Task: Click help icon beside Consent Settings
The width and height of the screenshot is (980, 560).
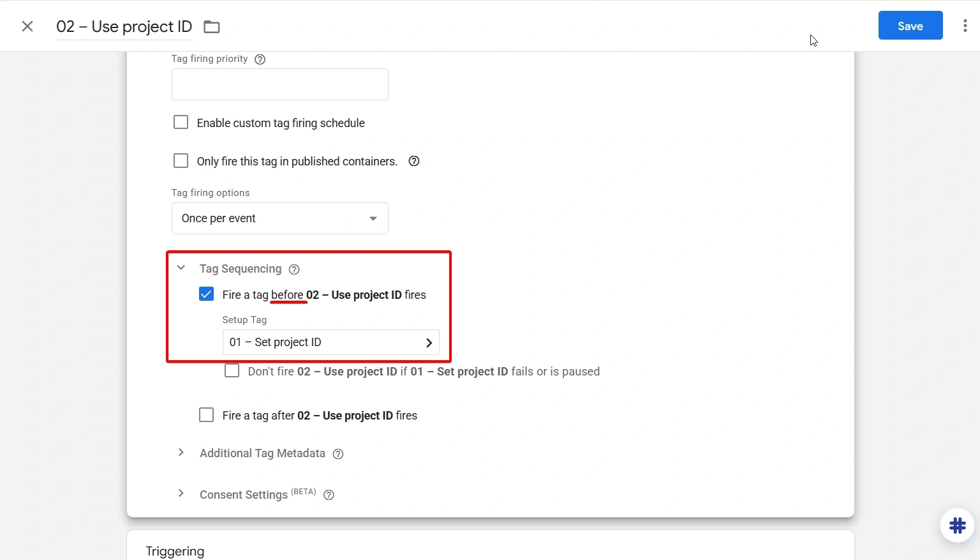Action: [329, 495]
